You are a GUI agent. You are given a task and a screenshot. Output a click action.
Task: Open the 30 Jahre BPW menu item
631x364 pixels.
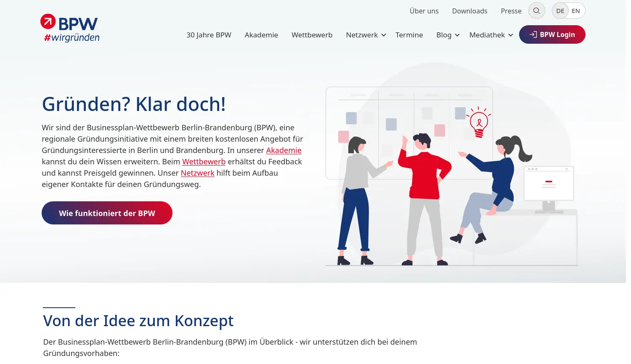[x=209, y=35]
